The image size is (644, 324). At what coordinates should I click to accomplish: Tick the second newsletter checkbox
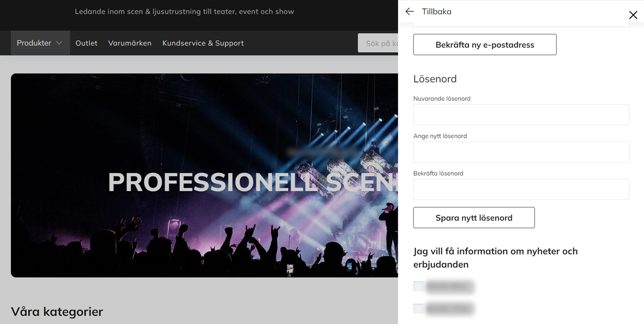click(418, 308)
